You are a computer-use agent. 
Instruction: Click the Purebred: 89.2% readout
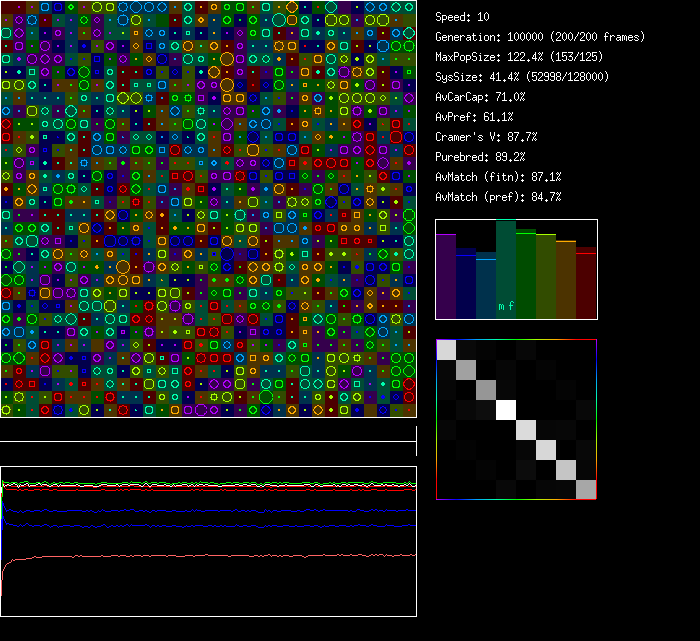[480, 157]
